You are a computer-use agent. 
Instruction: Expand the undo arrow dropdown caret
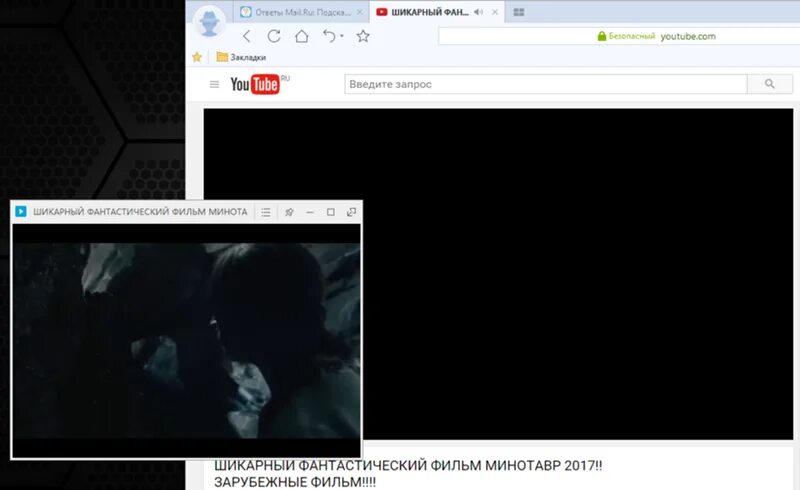[x=342, y=36]
